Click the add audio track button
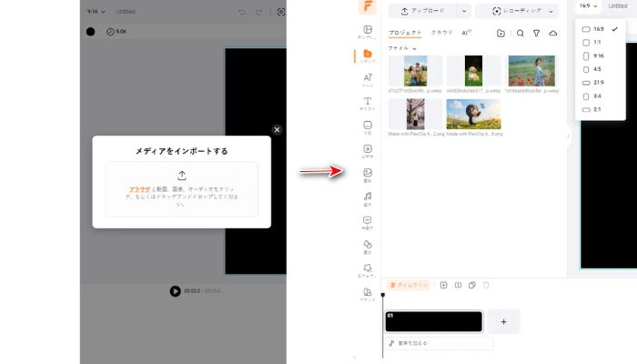Screen dimensions: 637x364 [439, 343]
